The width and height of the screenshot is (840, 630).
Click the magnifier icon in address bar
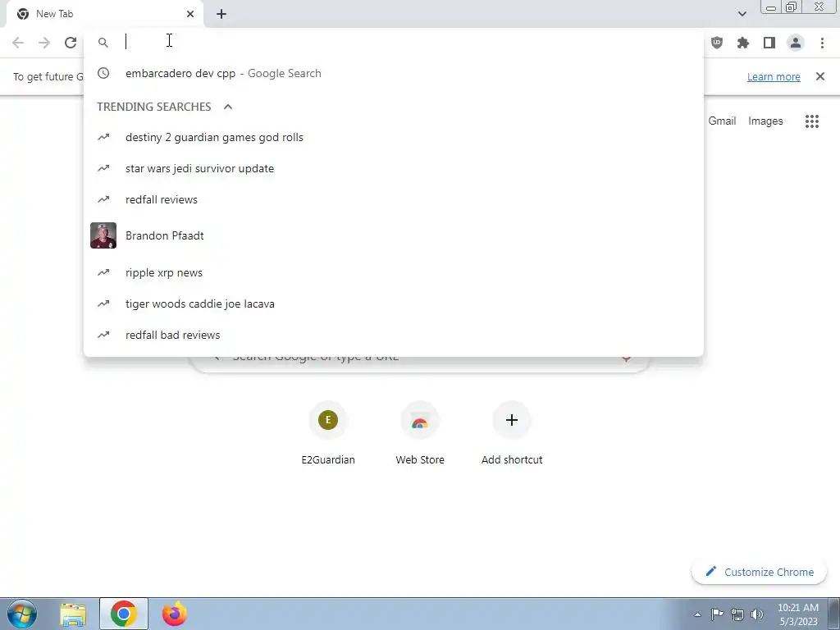[x=103, y=43]
